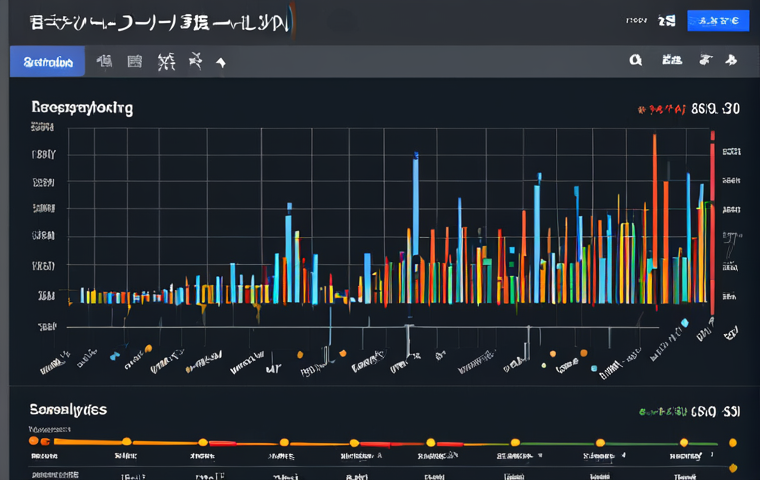This screenshot has height=480, width=760.
Task: Select the highlighted blue tab in the toolbar
Action: click(48, 62)
